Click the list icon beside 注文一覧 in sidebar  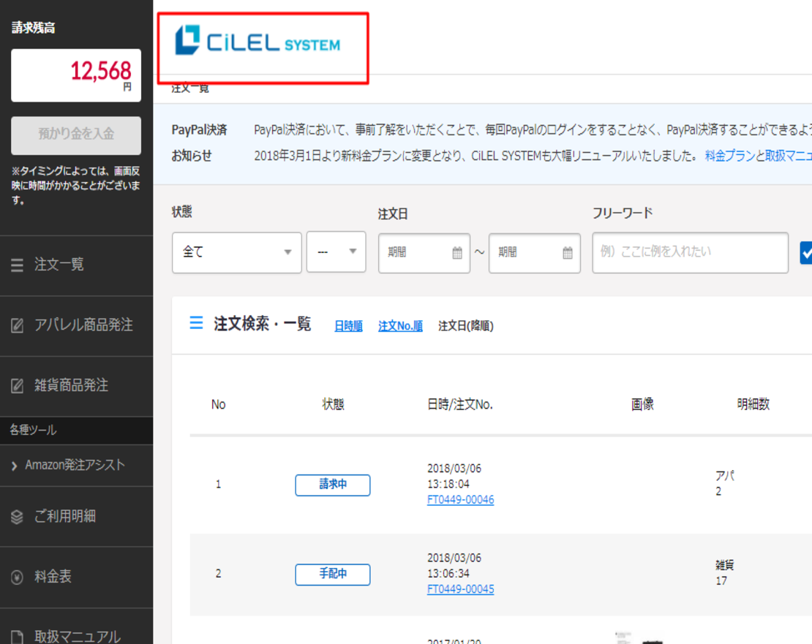pos(17,265)
